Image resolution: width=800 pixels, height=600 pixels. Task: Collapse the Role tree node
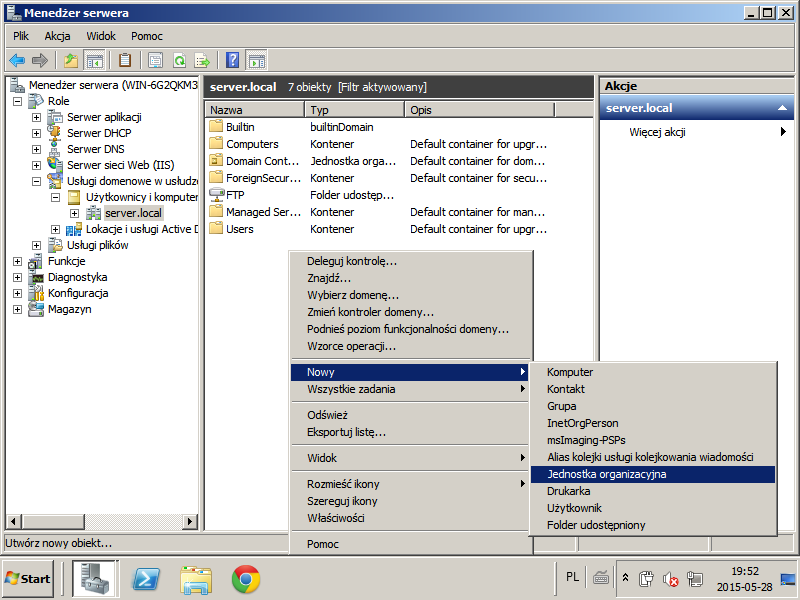[17, 102]
